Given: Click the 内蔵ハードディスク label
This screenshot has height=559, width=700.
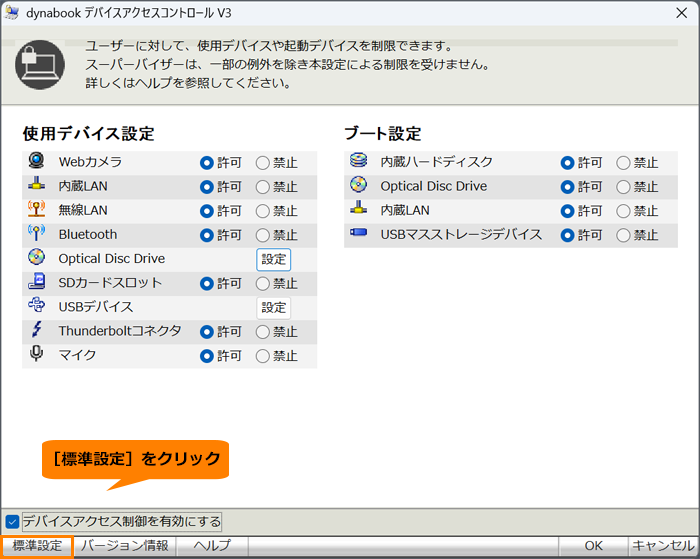Looking at the screenshot, I should click(x=436, y=162).
